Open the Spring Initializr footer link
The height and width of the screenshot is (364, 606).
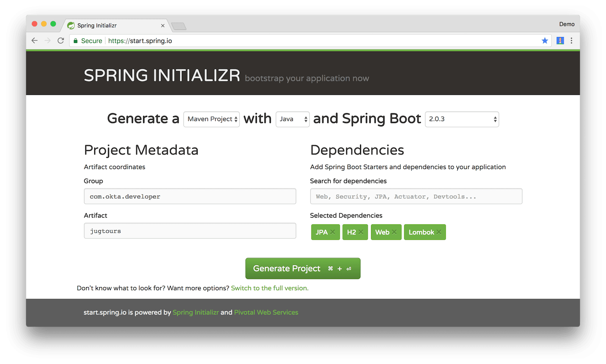click(x=196, y=313)
